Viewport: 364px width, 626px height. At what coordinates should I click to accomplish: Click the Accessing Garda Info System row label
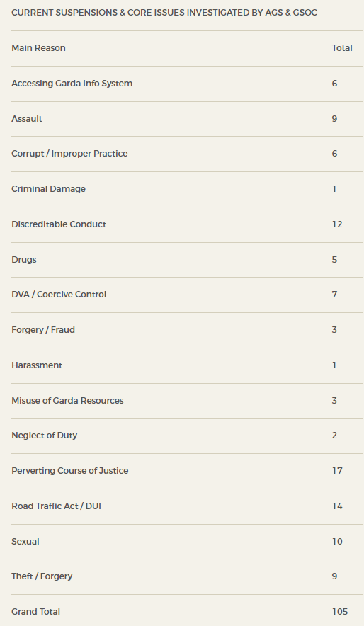coord(72,84)
